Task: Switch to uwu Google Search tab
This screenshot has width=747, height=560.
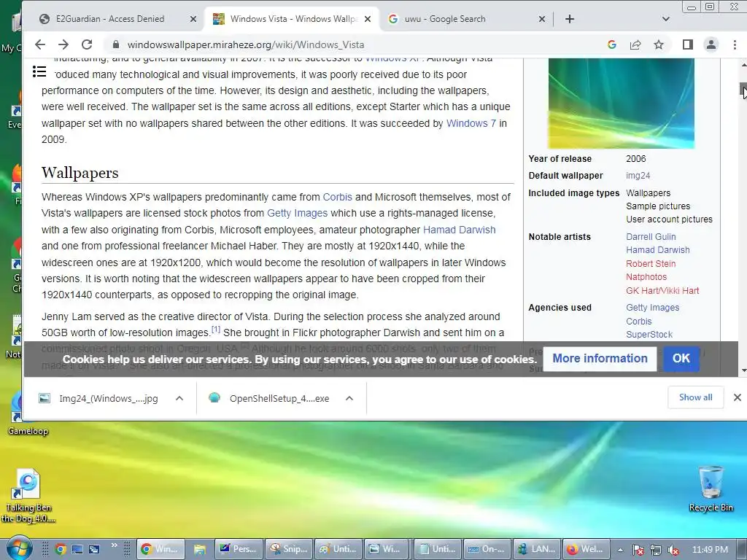Action: pos(466,19)
